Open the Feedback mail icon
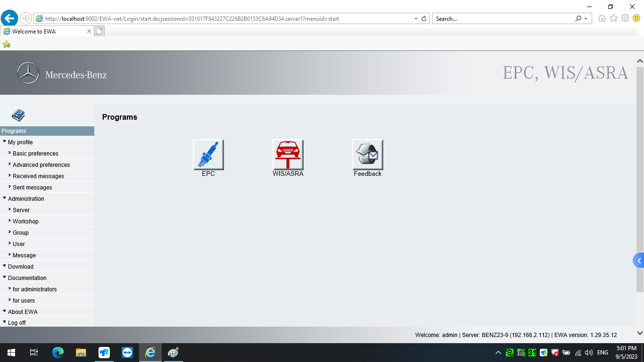Viewport: 644px width, 362px height. pos(368,155)
